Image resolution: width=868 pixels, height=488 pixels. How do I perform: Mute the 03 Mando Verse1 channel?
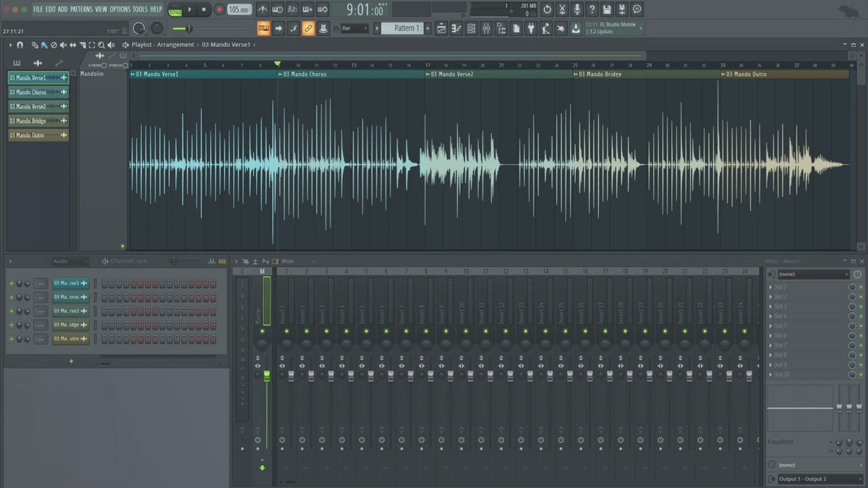click(12, 283)
